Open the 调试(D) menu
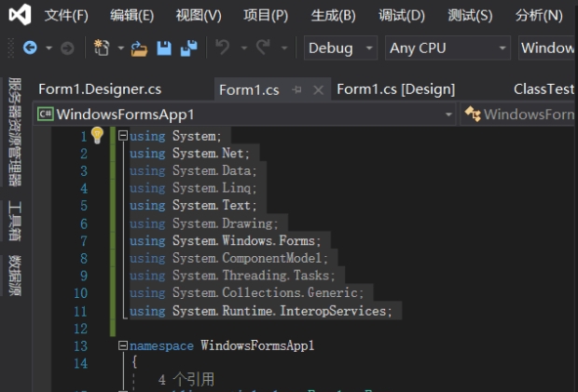 point(402,16)
